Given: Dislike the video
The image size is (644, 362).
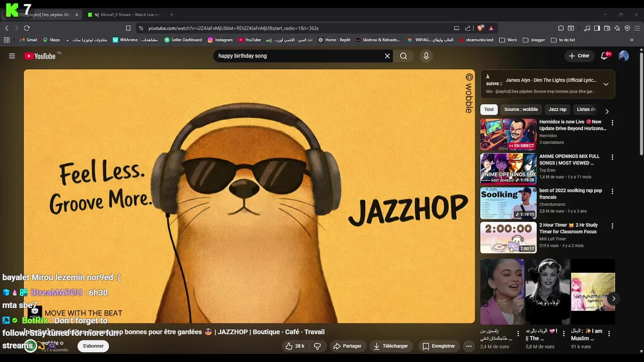Looking at the screenshot, I should [x=317, y=346].
